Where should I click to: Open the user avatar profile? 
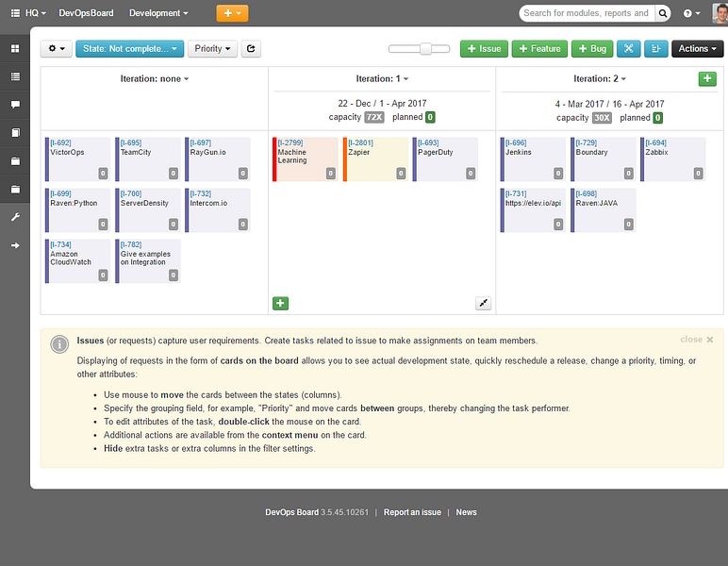(x=720, y=13)
